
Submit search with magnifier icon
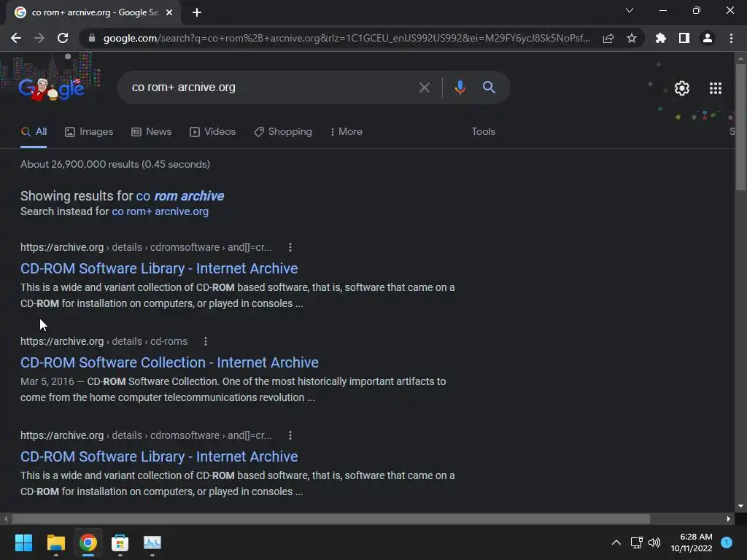point(489,87)
